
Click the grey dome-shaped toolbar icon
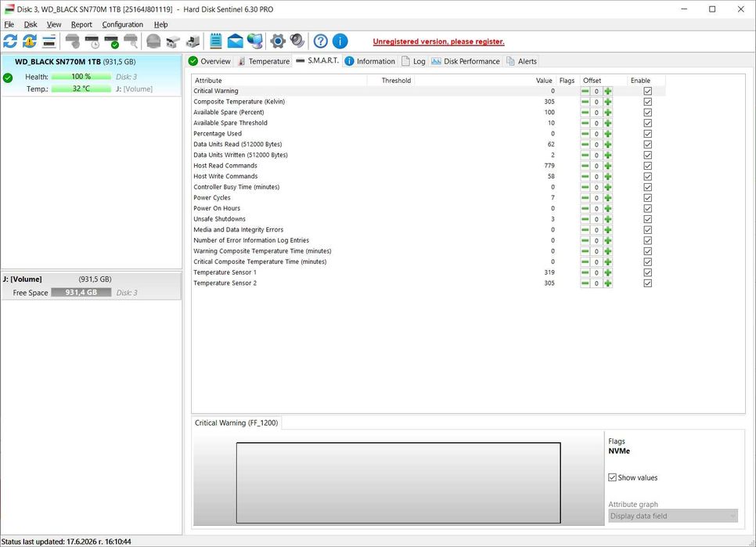[153, 41]
